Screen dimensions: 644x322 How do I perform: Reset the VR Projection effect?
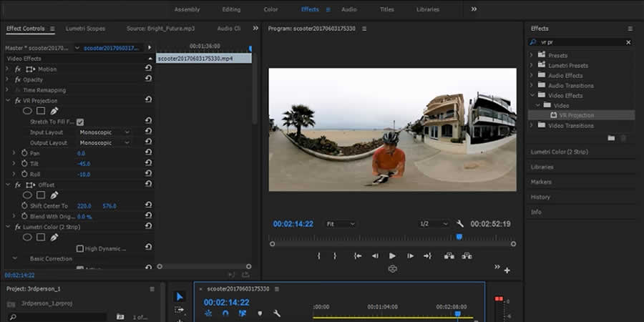click(x=148, y=100)
